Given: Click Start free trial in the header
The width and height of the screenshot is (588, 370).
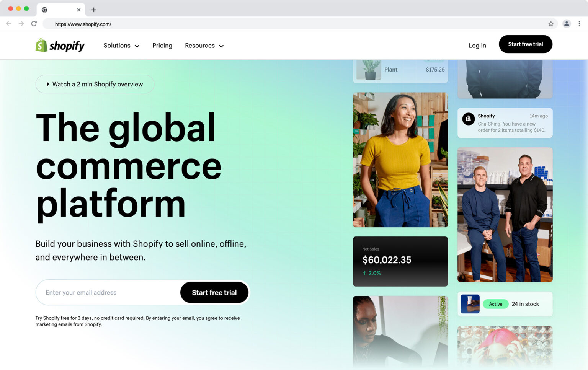Looking at the screenshot, I should coord(525,44).
